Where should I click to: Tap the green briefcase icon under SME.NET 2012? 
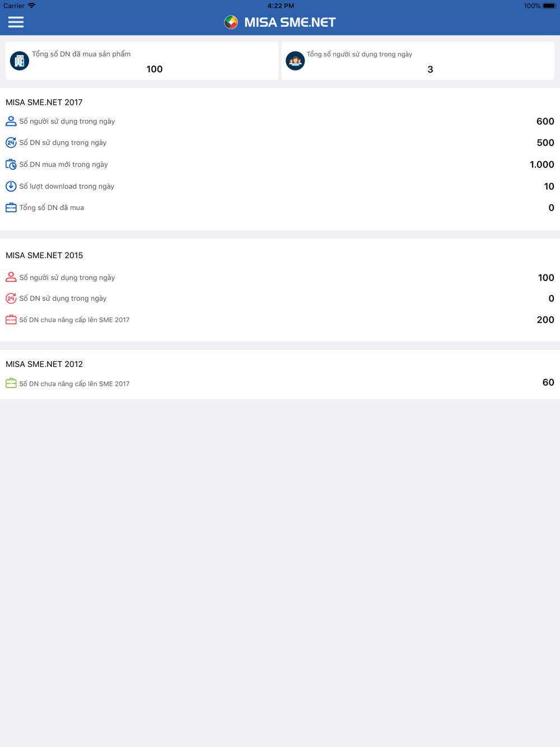pyautogui.click(x=11, y=384)
